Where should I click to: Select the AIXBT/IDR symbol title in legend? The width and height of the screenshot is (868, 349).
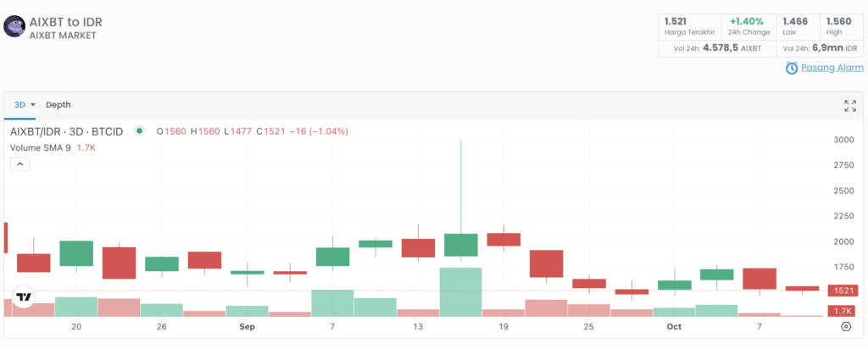66,131
